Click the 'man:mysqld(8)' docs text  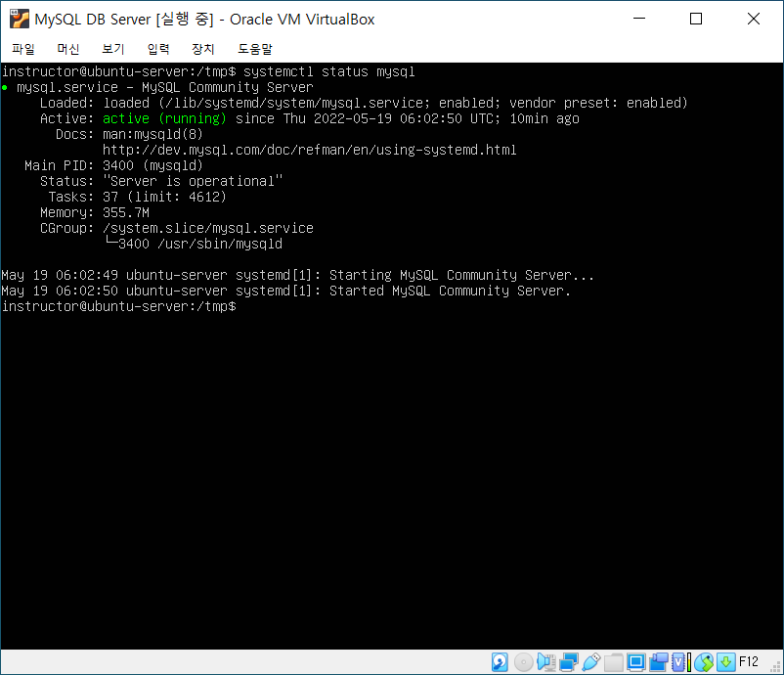coord(152,134)
